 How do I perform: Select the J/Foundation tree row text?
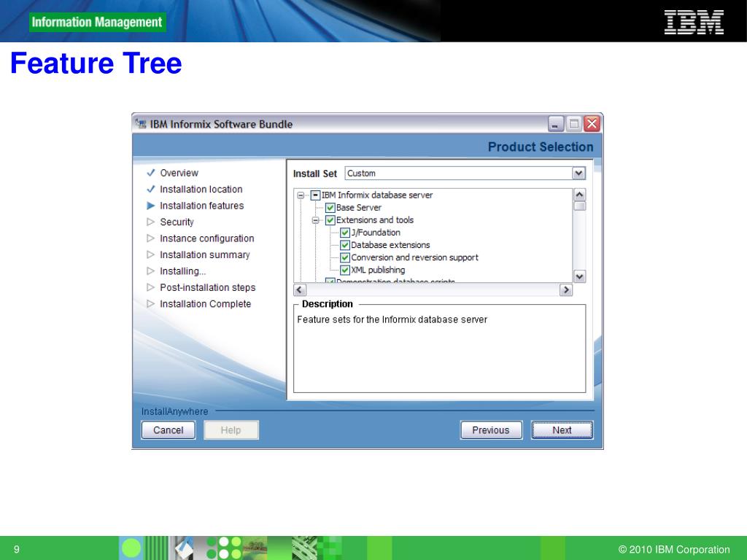click(x=376, y=233)
